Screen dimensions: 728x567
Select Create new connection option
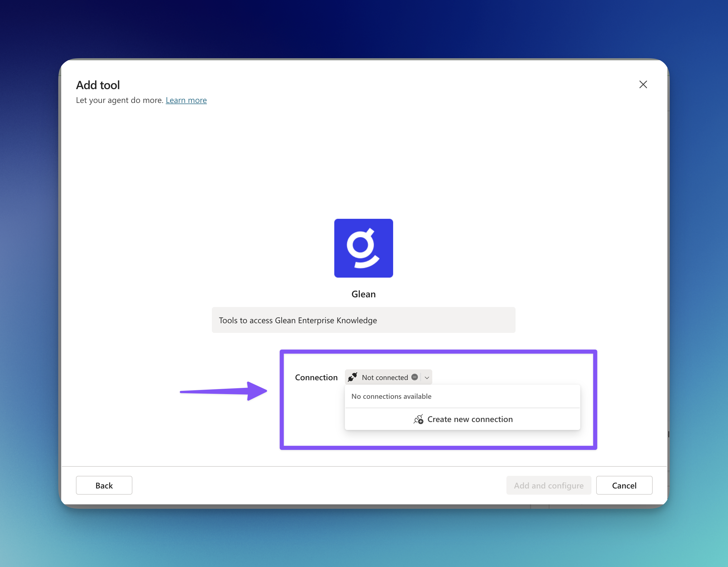462,419
